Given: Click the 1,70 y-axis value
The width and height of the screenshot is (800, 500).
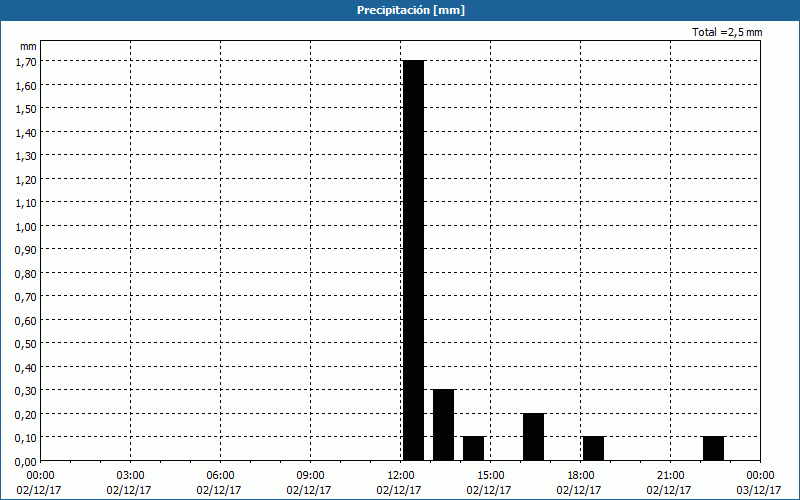Looking at the screenshot, I should [x=26, y=62].
